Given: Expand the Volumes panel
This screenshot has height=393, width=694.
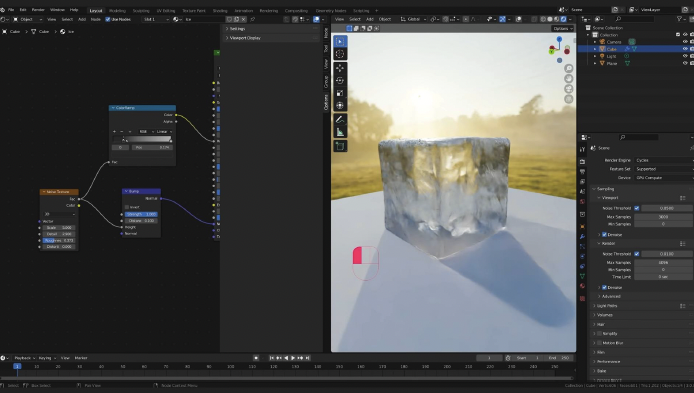Looking at the screenshot, I should [642, 315].
